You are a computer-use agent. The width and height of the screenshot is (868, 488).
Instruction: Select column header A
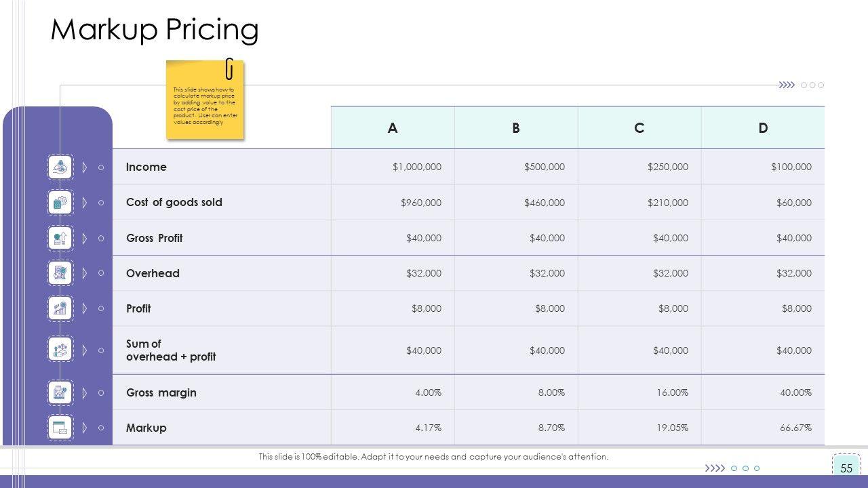point(393,128)
